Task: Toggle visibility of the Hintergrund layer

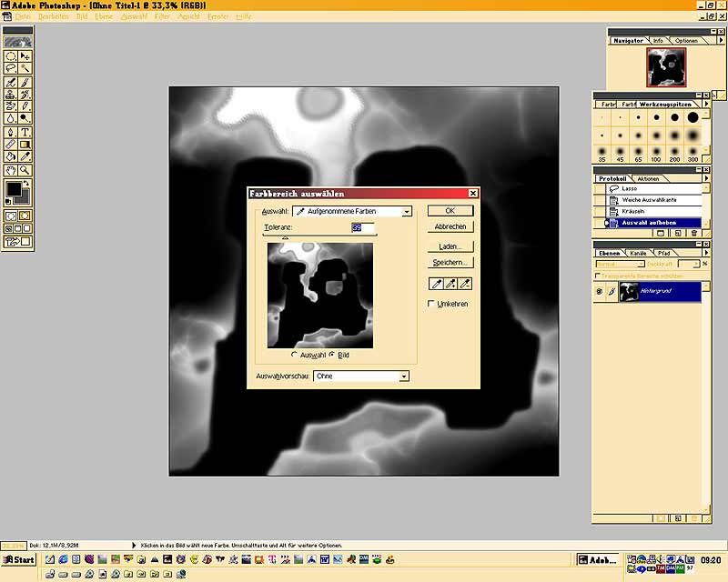Action: [600, 292]
